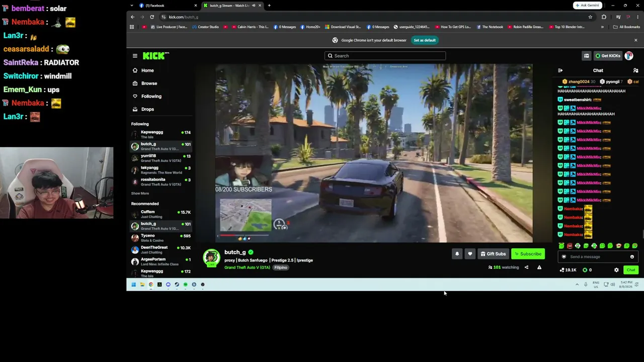Open ArgeePortem channel in Recommended list
The height and width of the screenshot is (362, 644).
click(161, 261)
